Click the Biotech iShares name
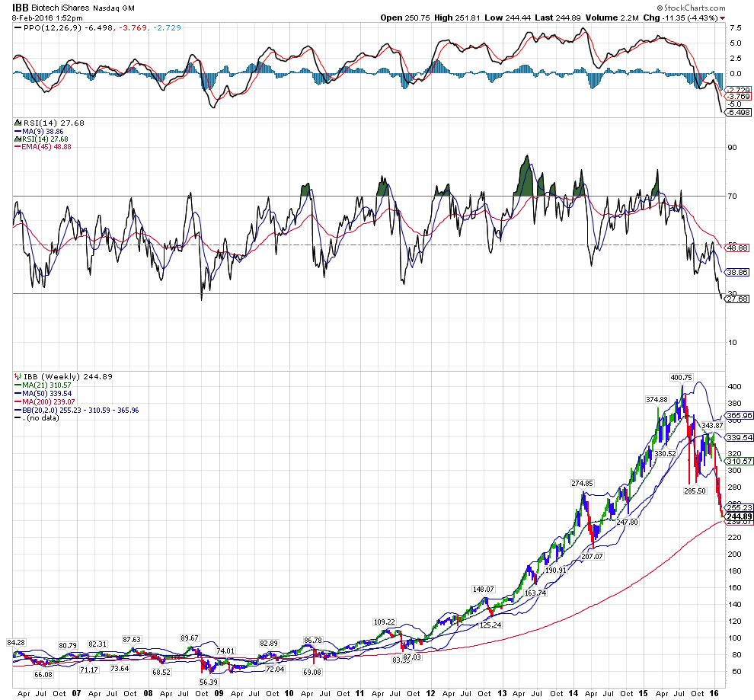This screenshot has width=754, height=700. (x=60, y=8)
